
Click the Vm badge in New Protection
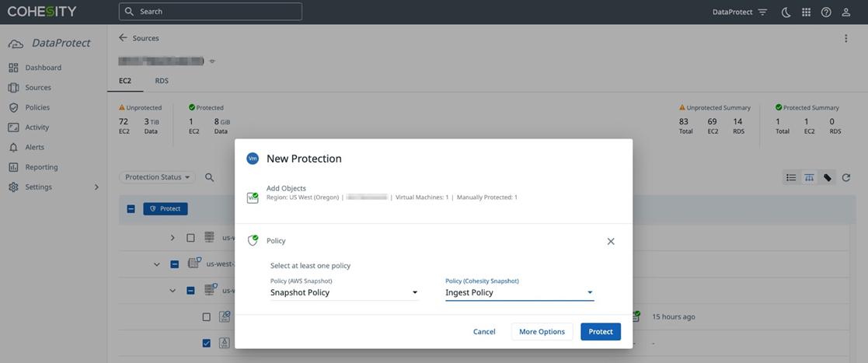(253, 159)
